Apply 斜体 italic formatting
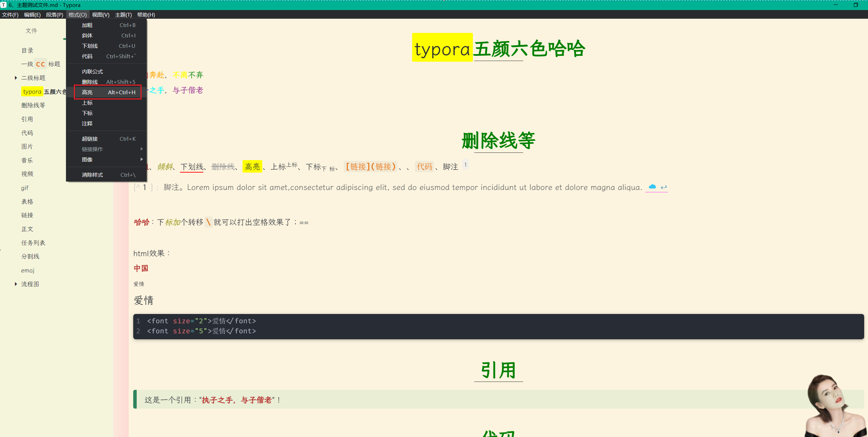868x437 pixels. click(107, 36)
